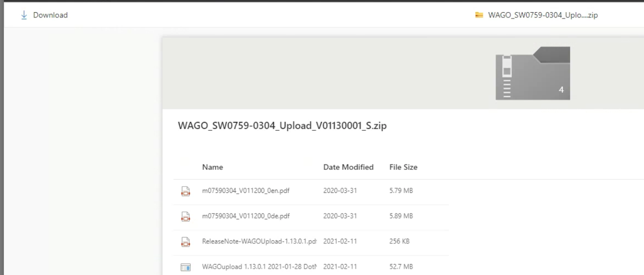Click the 5.89 MB file size
The height and width of the screenshot is (275, 644).
tap(401, 216)
